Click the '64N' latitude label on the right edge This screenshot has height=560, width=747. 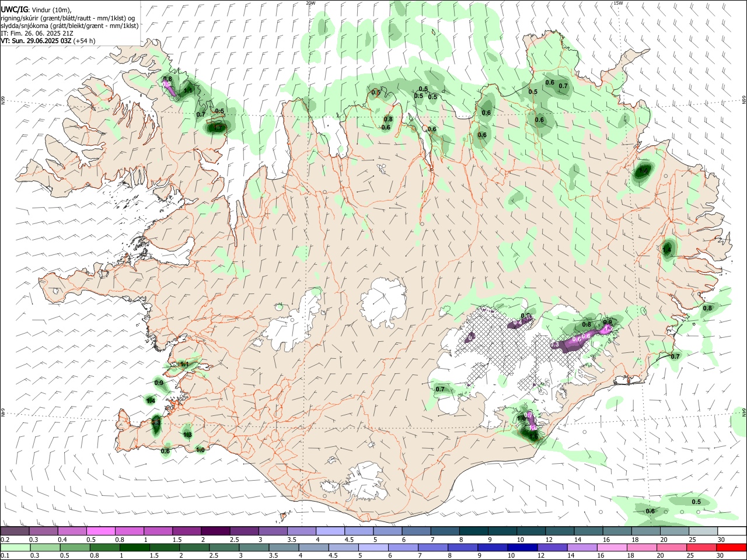[x=743, y=412]
